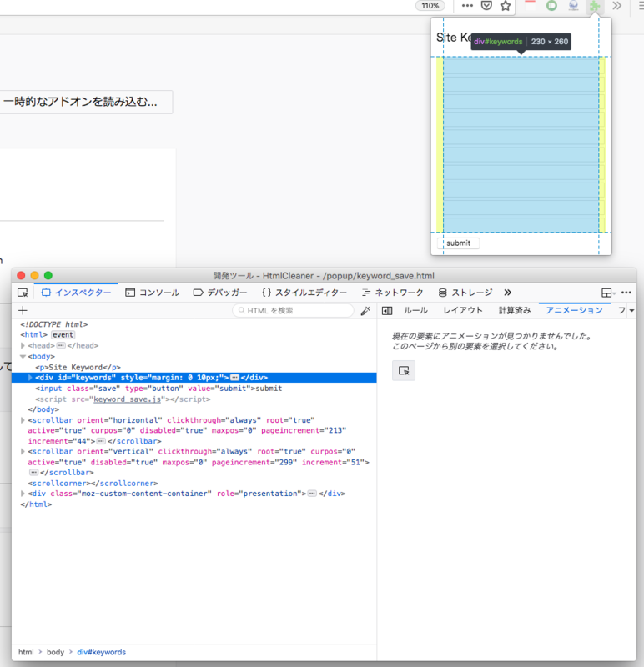
Task: Click the submit button in popup
Action: click(x=458, y=243)
